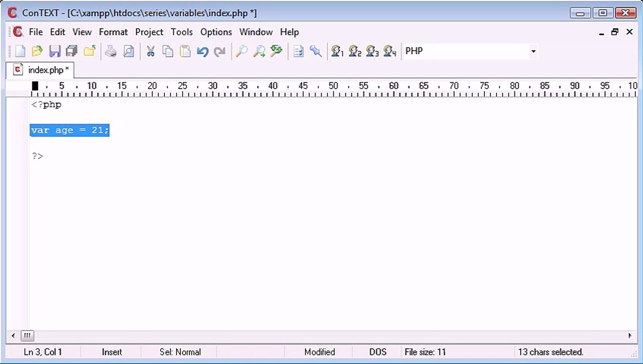Click the Replace icon
This screenshot has height=364, width=643.
277,51
